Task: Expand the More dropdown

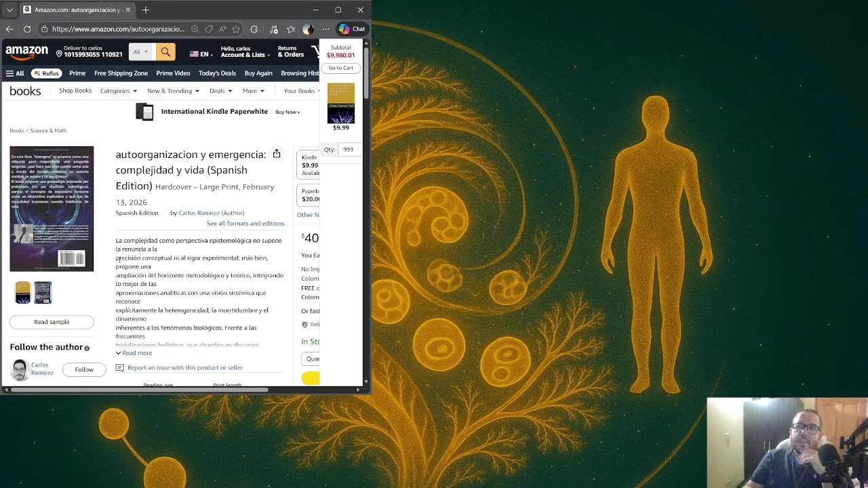Action: tap(254, 91)
